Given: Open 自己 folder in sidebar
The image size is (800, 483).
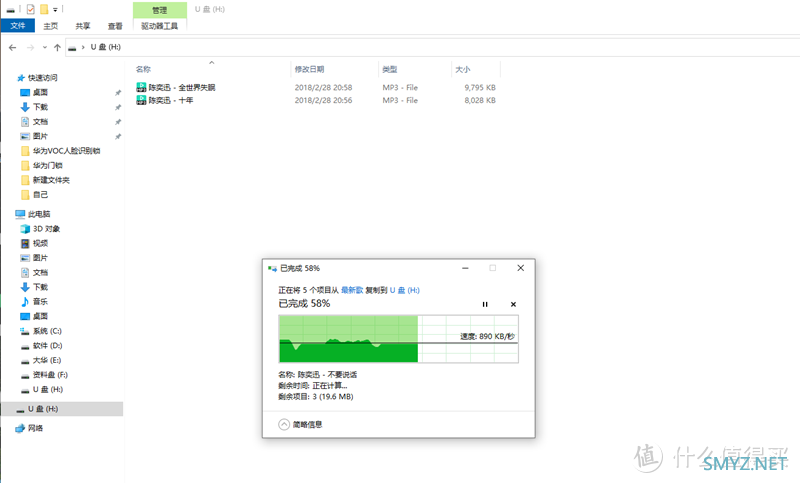Looking at the screenshot, I should pyautogui.click(x=40, y=194).
